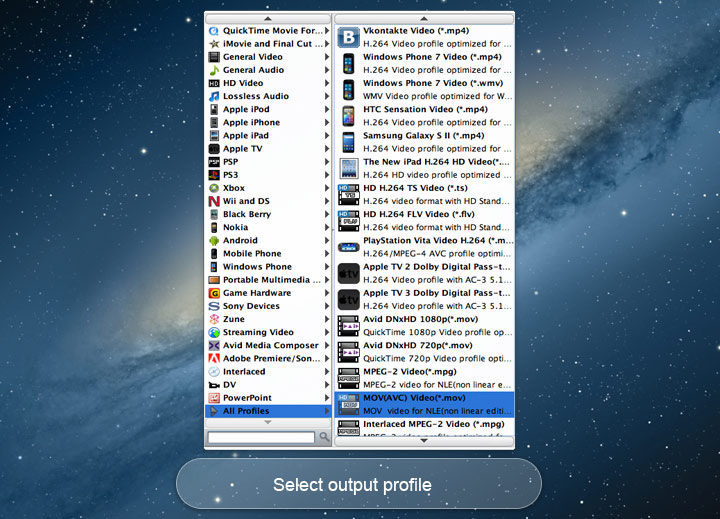
Task: Click the PlayStation Vita device icon
Action: tap(349, 248)
